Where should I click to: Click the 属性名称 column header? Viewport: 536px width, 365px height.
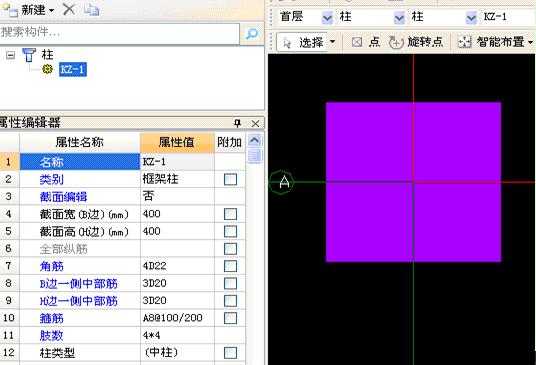coord(80,142)
